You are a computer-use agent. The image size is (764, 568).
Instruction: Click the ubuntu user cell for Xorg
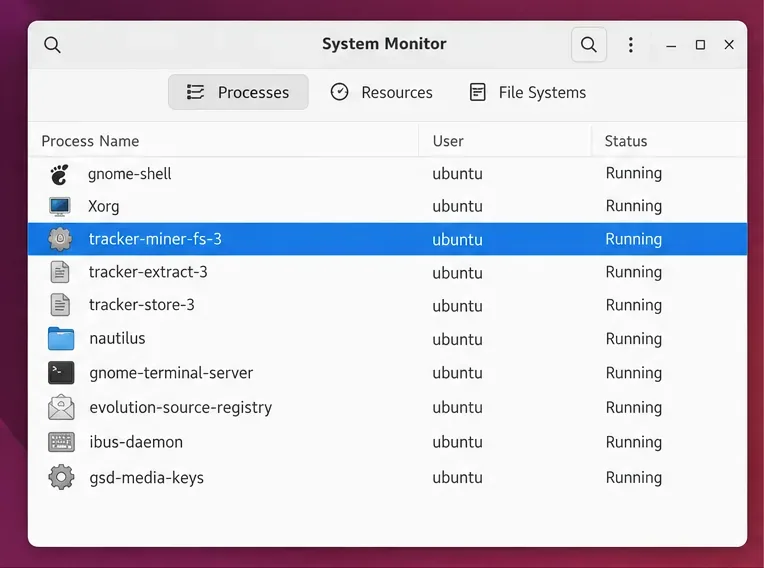click(458, 207)
